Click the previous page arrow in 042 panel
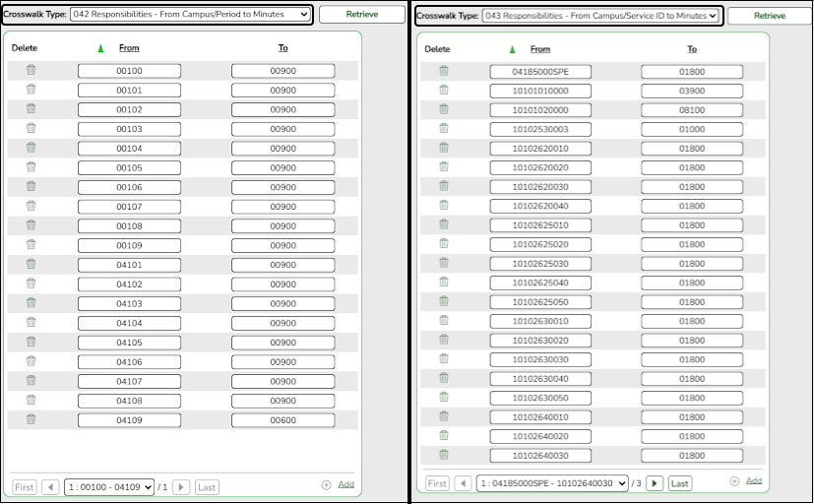814x504 pixels. [50, 487]
